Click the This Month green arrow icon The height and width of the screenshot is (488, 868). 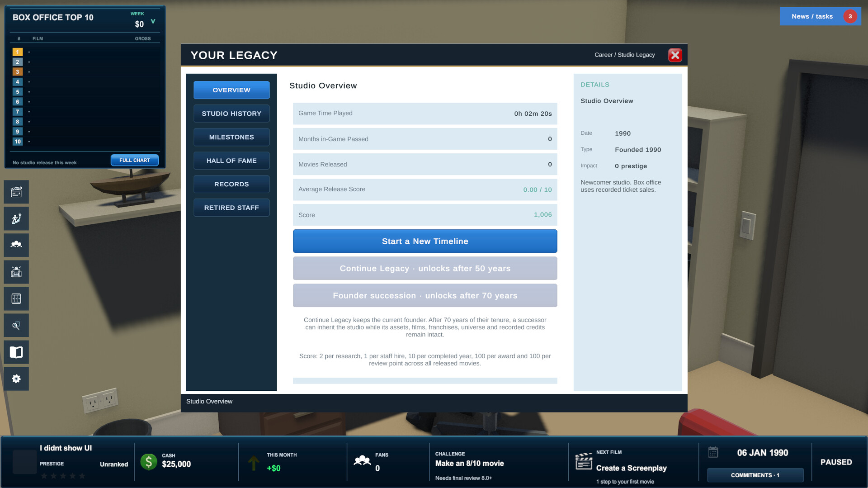pos(254,463)
